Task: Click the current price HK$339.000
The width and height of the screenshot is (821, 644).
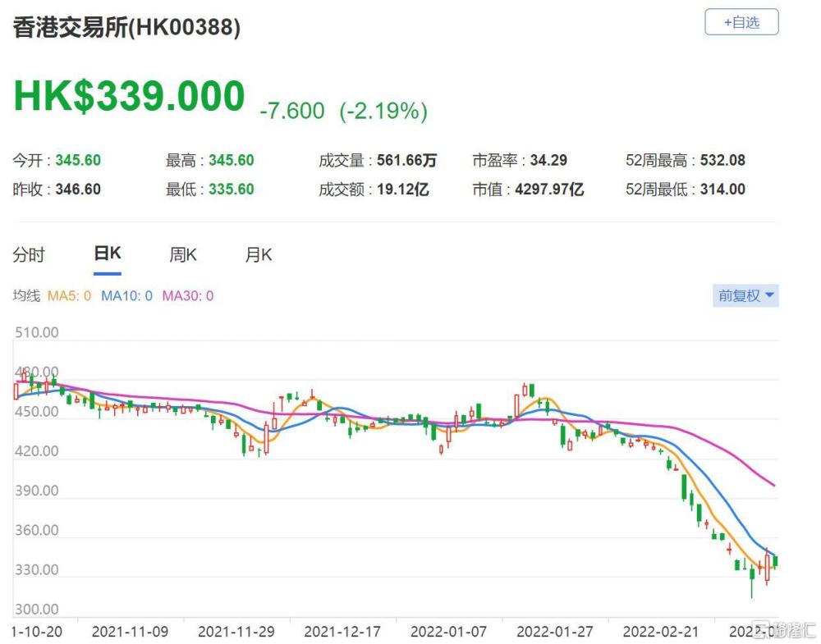Action: point(130,96)
